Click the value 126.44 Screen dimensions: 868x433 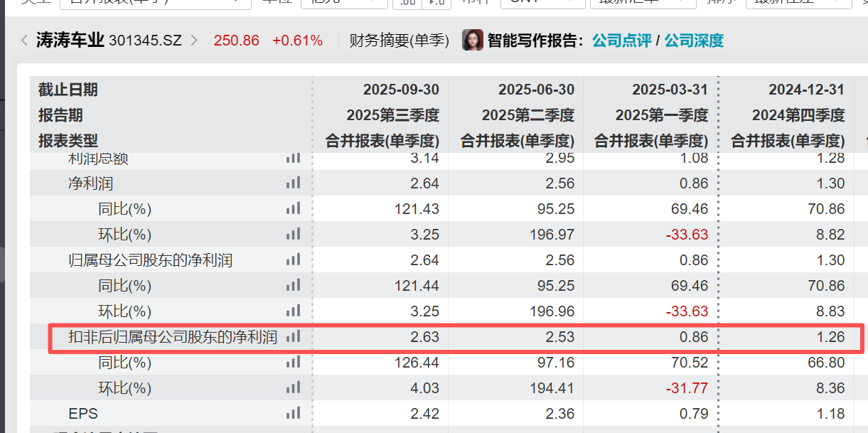[417, 363]
